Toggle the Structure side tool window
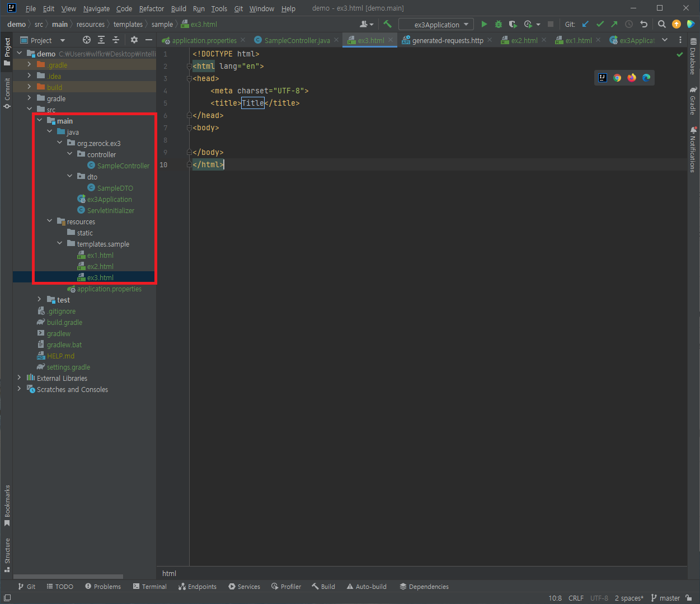 [x=7, y=555]
